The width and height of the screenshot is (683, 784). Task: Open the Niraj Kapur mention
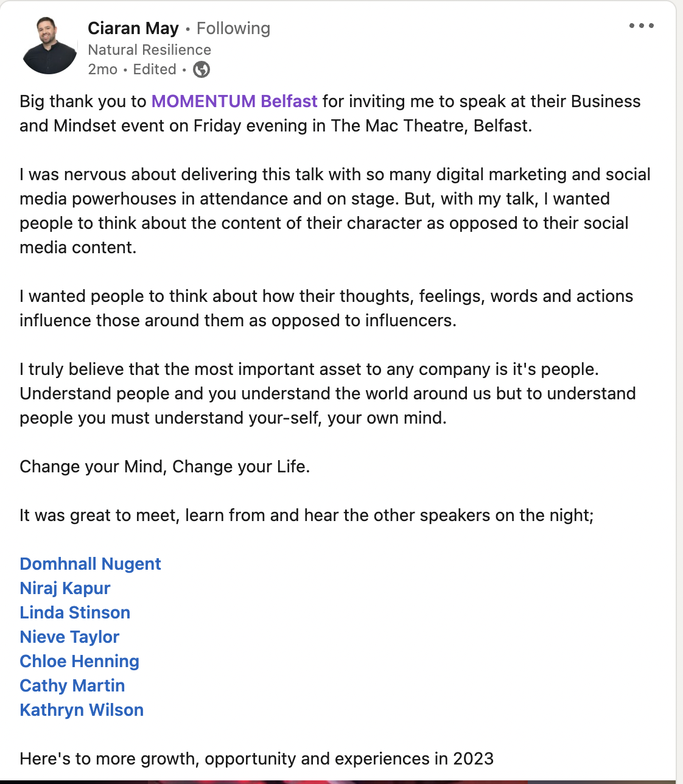(x=65, y=588)
